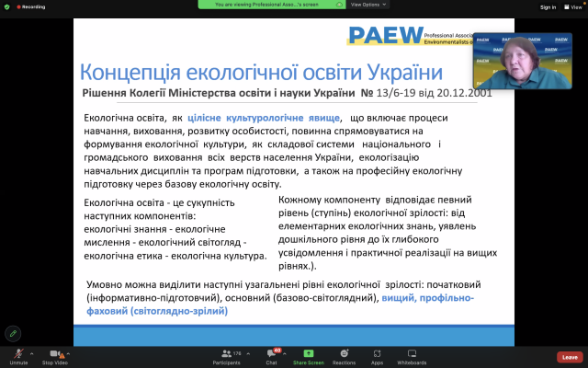This screenshot has height=368, width=588.
Task: Open the Chat panel
Action: click(272, 357)
